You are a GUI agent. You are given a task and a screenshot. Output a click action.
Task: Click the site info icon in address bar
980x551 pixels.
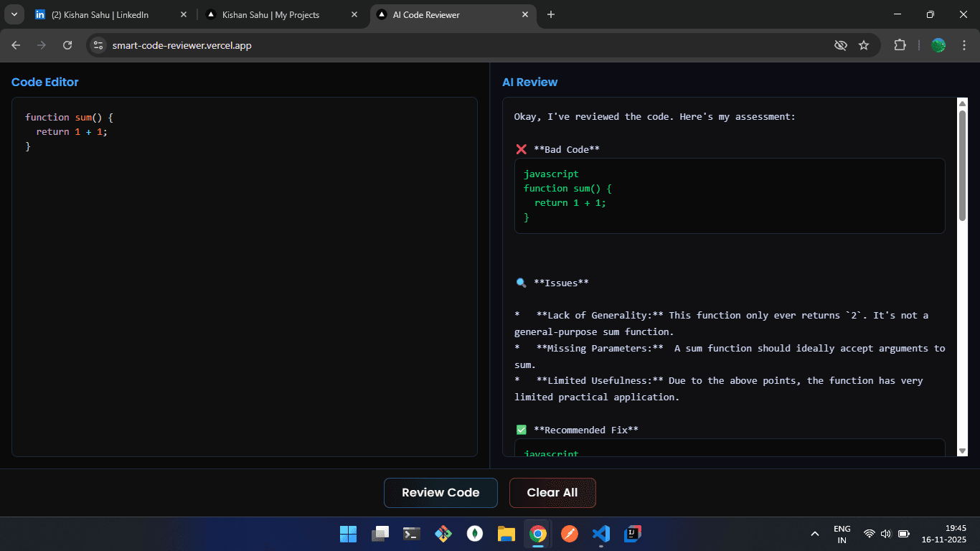click(98, 44)
